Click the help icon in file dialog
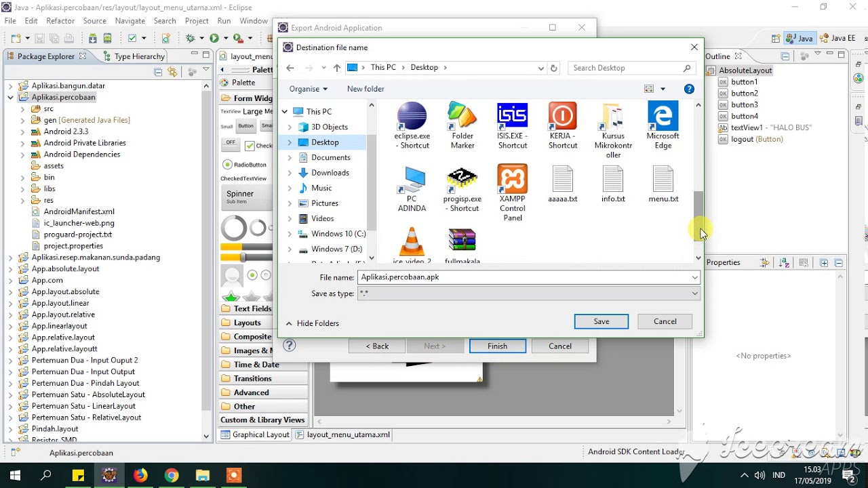 (689, 89)
